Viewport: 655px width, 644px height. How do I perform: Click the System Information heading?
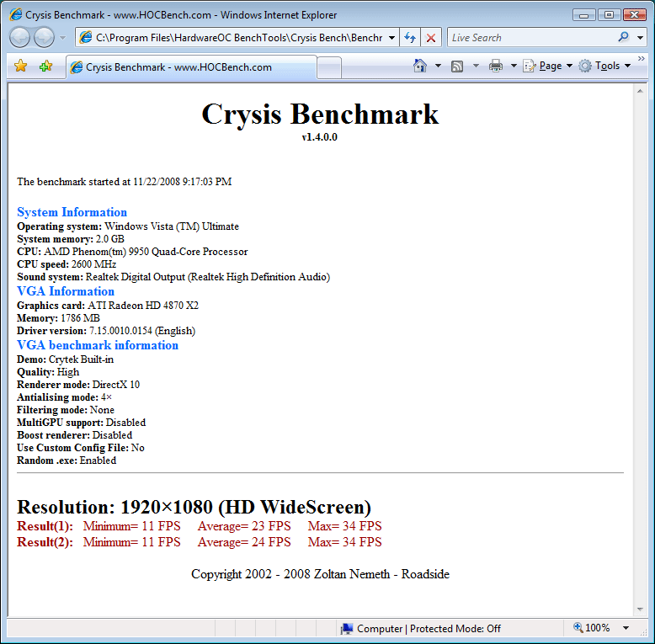coord(72,212)
